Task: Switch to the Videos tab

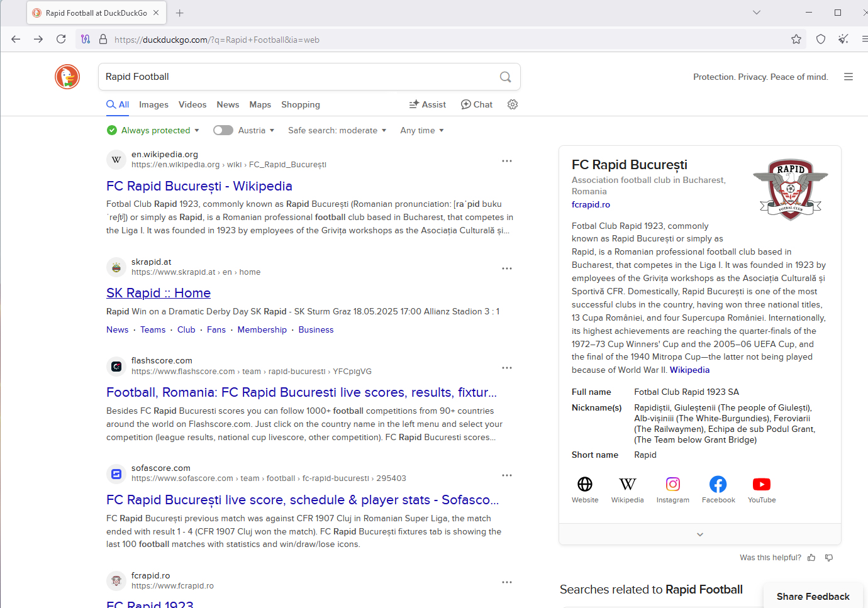Action: [x=192, y=104]
